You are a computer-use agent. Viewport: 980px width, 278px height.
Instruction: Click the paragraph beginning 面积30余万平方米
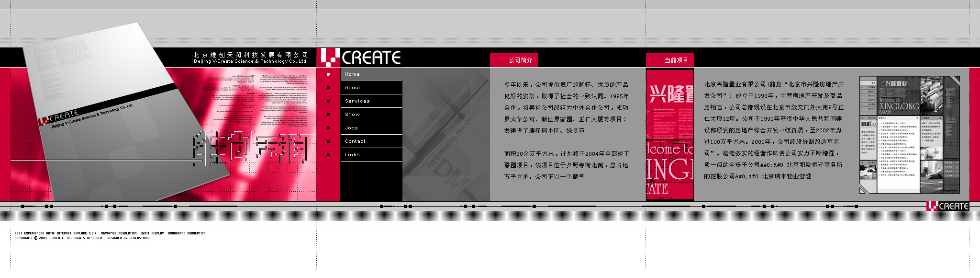click(566, 165)
